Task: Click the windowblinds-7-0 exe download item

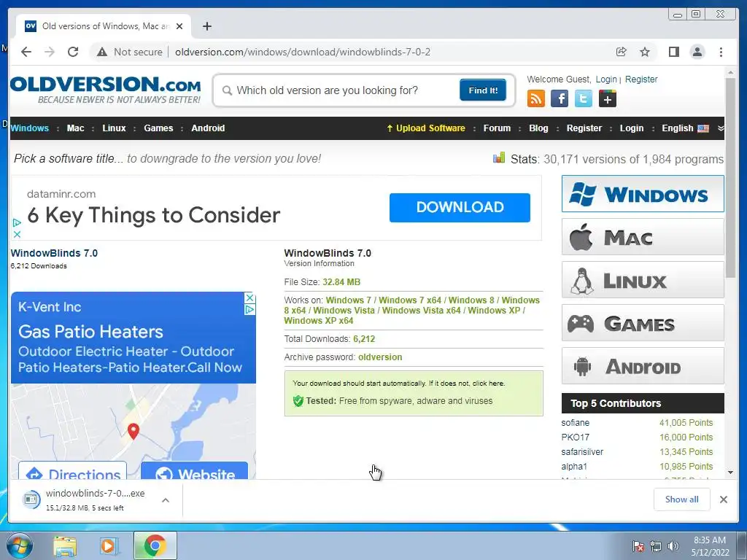Action: pyautogui.click(x=83, y=499)
